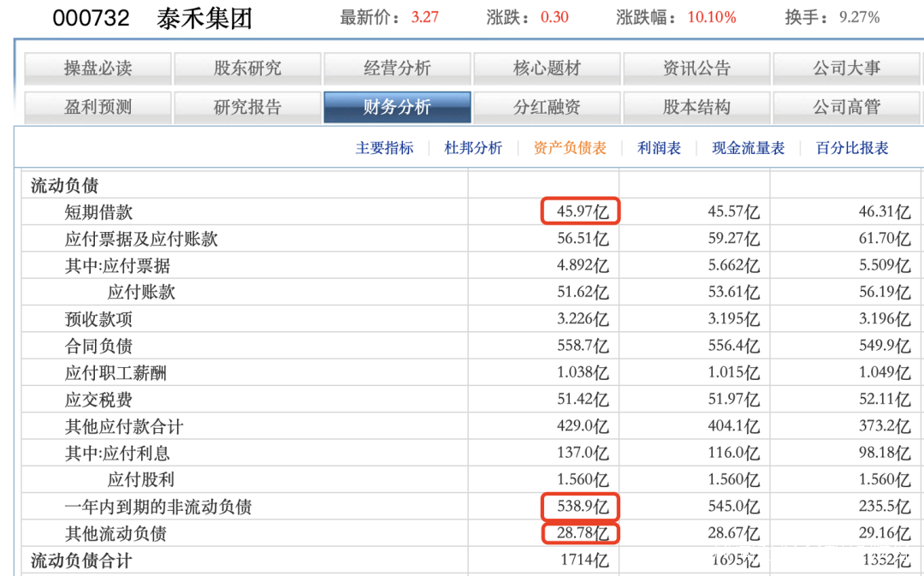Viewport: 924px width, 576px height.
Task: Select the 流动负债合计 total row label
Action: 82,561
